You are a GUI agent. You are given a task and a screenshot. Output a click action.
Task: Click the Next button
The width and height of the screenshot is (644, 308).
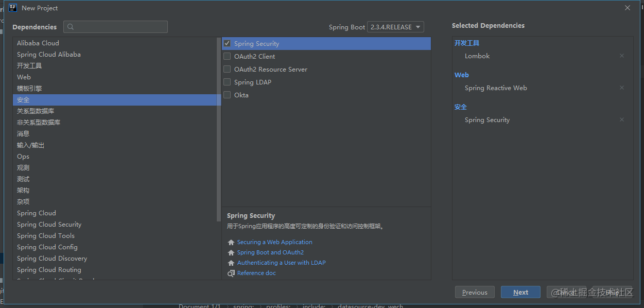[x=520, y=292]
